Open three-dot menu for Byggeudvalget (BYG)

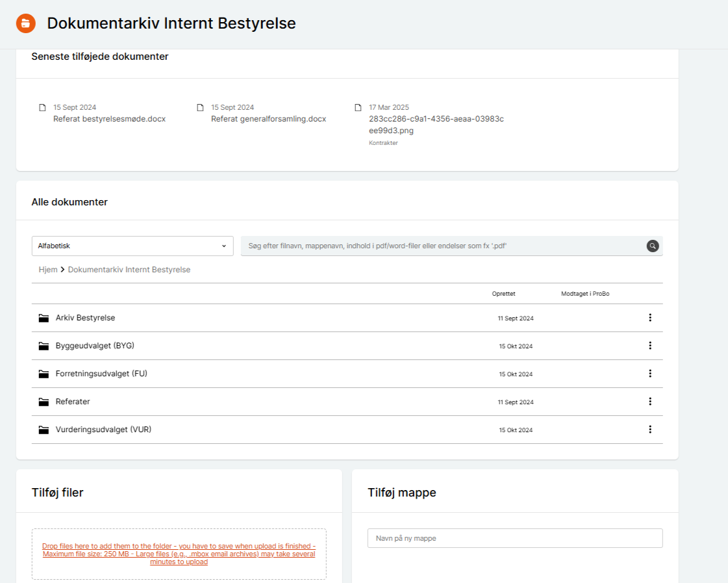(649, 346)
